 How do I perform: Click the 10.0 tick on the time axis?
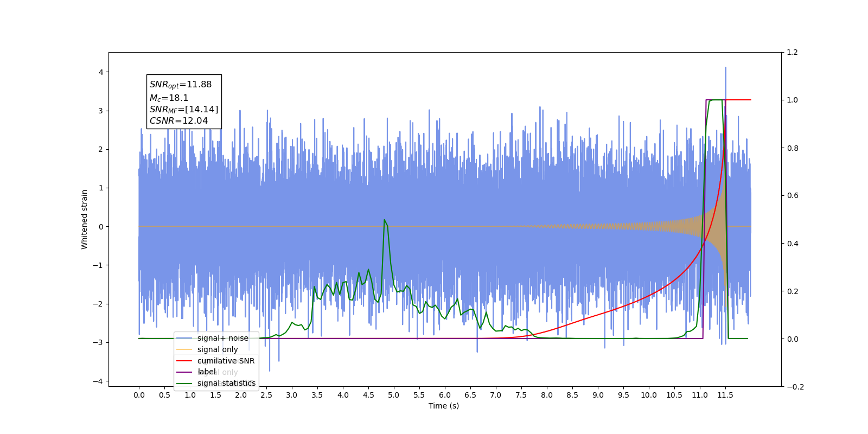pos(649,395)
